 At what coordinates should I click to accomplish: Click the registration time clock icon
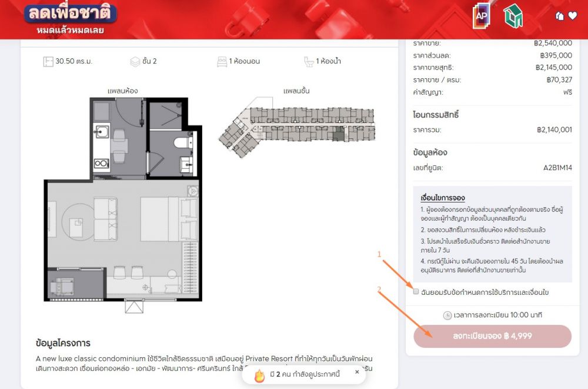click(x=447, y=315)
